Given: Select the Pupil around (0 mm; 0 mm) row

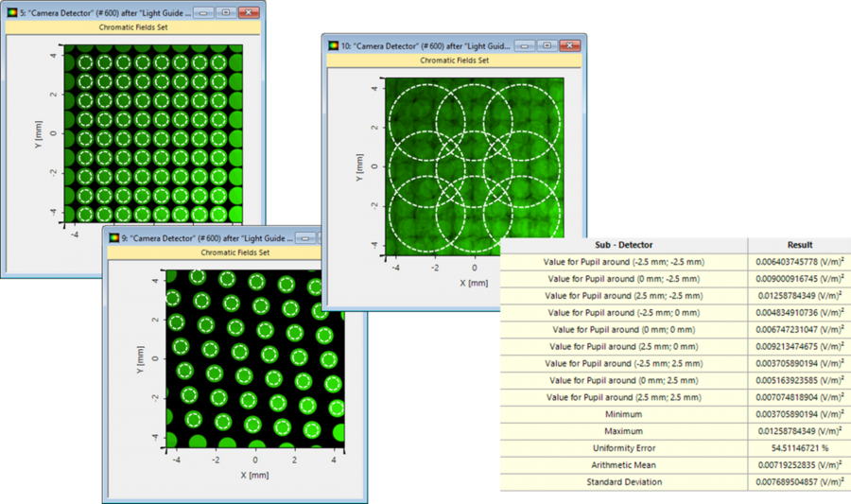Looking at the screenshot, I should click(x=623, y=329).
